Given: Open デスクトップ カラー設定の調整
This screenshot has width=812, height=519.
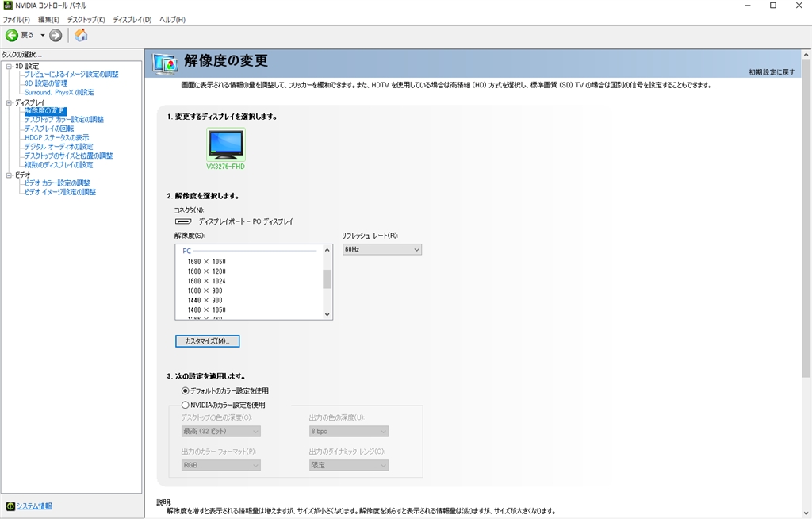Looking at the screenshot, I should (x=64, y=119).
